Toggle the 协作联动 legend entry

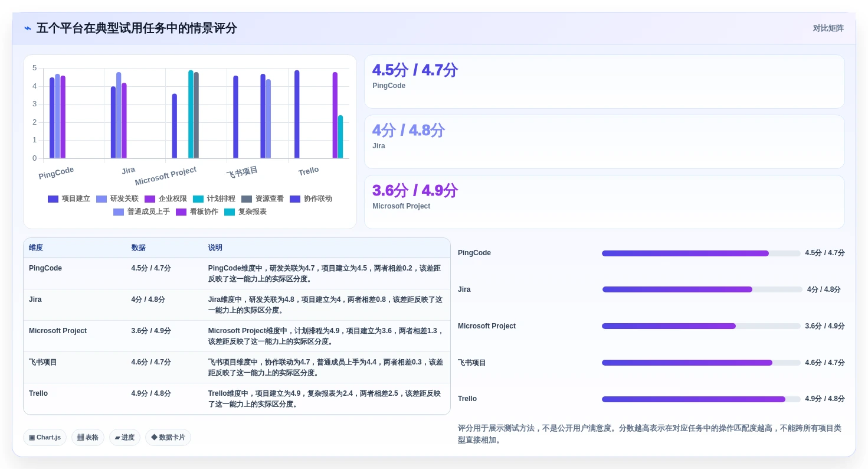click(x=311, y=199)
